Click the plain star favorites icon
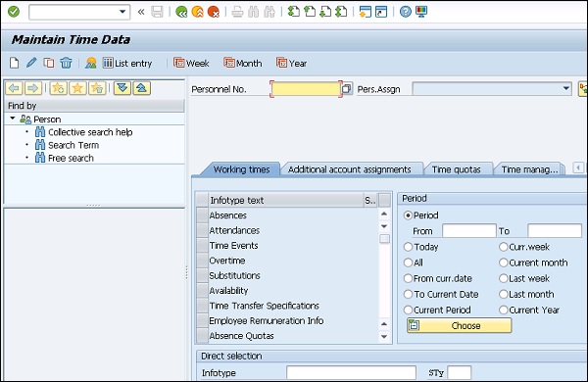The image size is (588, 382). coord(77,88)
